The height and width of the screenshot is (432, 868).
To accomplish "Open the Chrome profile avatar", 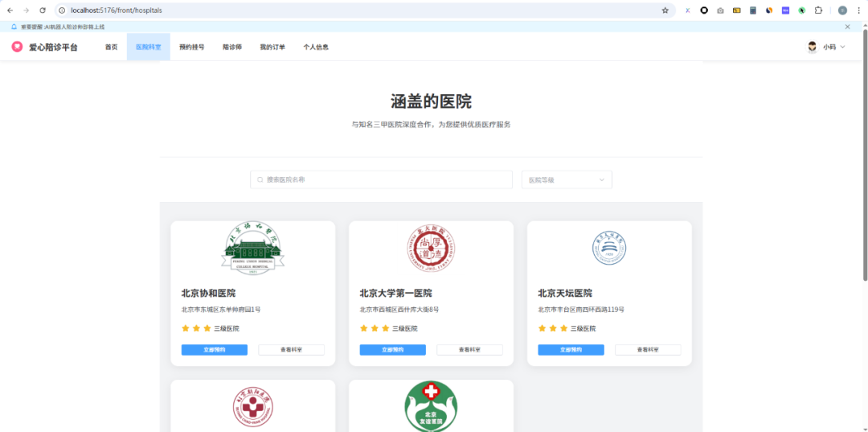I will pyautogui.click(x=842, y=10).
